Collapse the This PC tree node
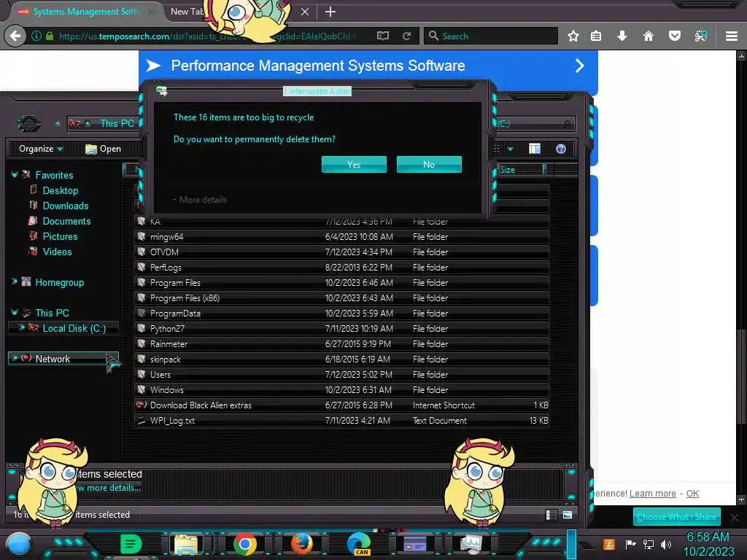Image resolution: width=747 pixels, height=560 pixels. (x=15, y=312)
